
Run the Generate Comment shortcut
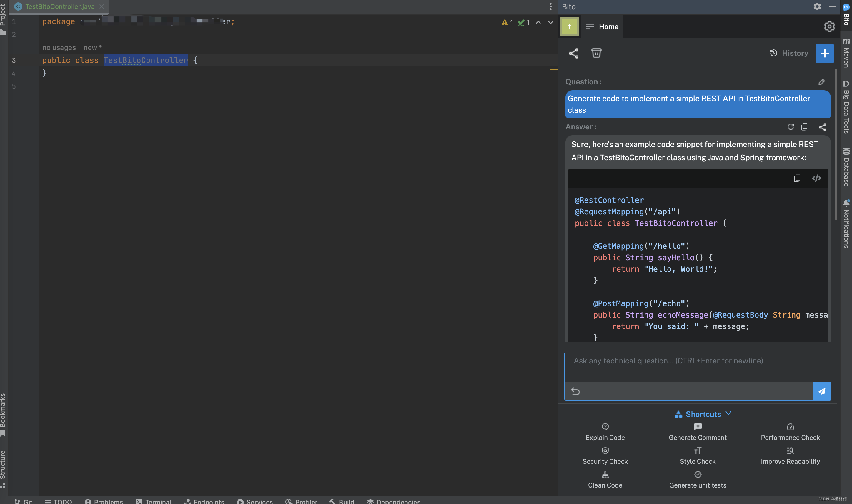coord(698,432)
